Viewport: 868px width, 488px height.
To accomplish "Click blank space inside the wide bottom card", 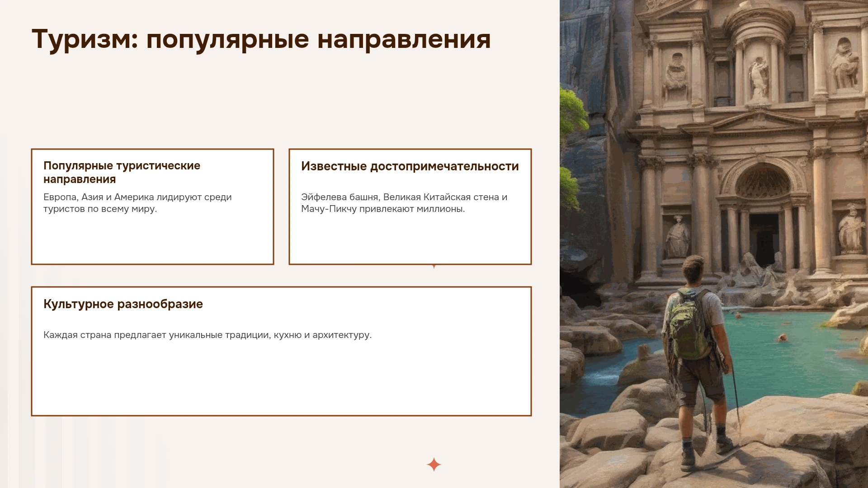I will click(281, 380).
